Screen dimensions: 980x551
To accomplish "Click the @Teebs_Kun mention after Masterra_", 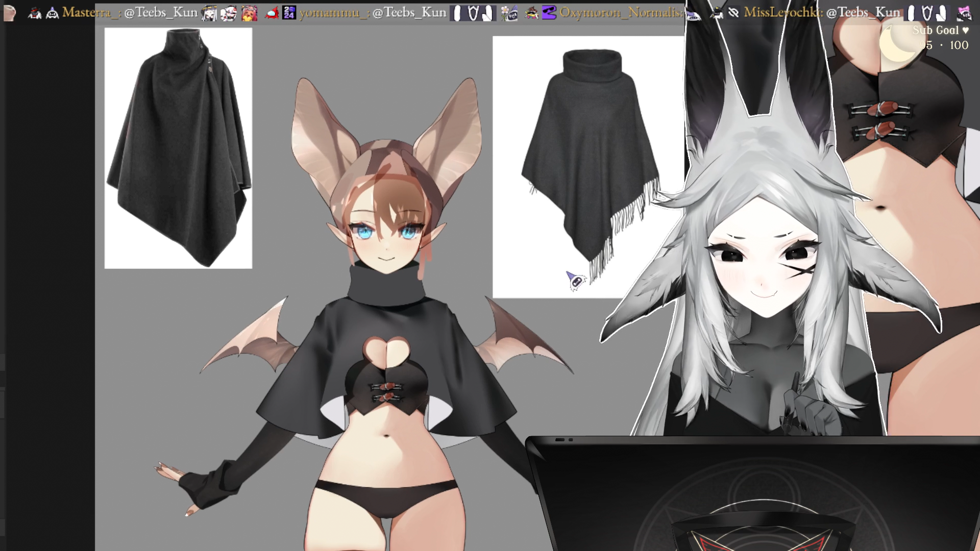I will 160,12.
